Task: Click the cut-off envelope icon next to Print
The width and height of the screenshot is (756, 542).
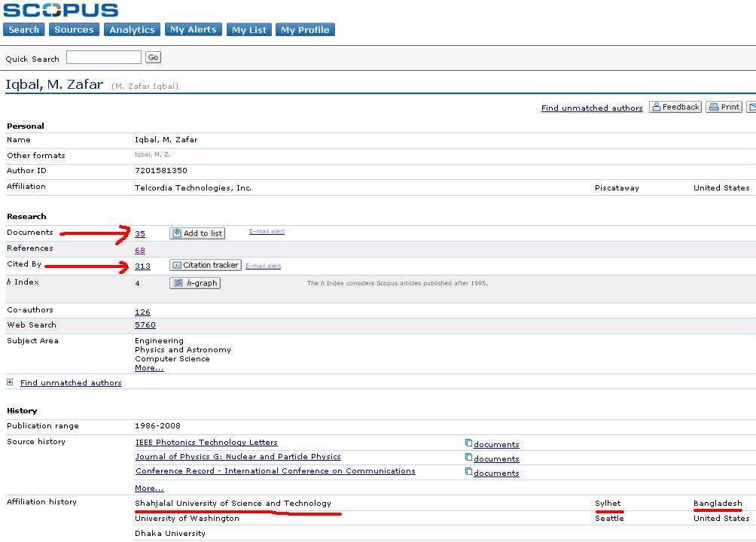Action: (751, 107)
